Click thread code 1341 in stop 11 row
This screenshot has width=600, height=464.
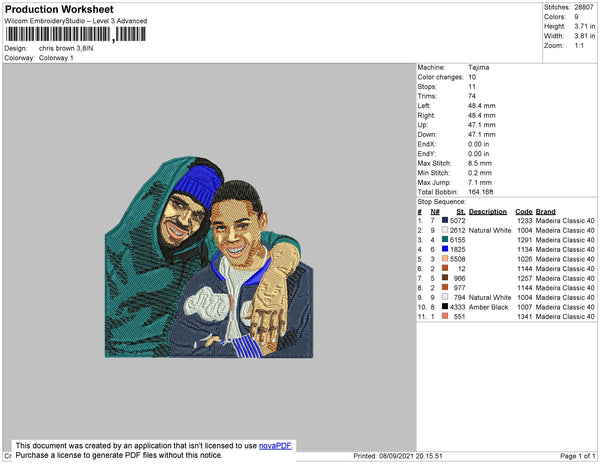coord(525,316)
